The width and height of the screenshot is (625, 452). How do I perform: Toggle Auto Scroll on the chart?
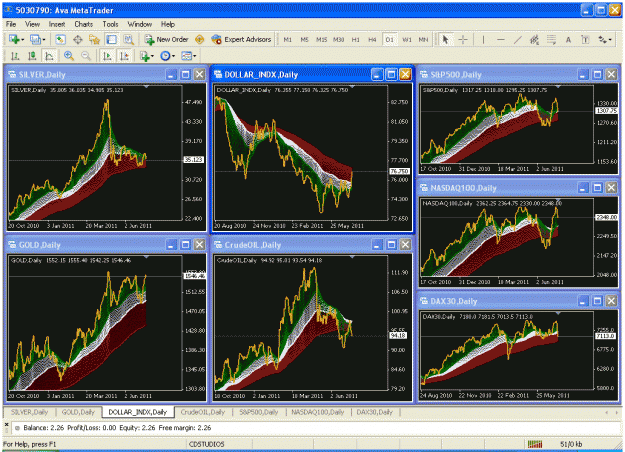[x=107, y=56]
